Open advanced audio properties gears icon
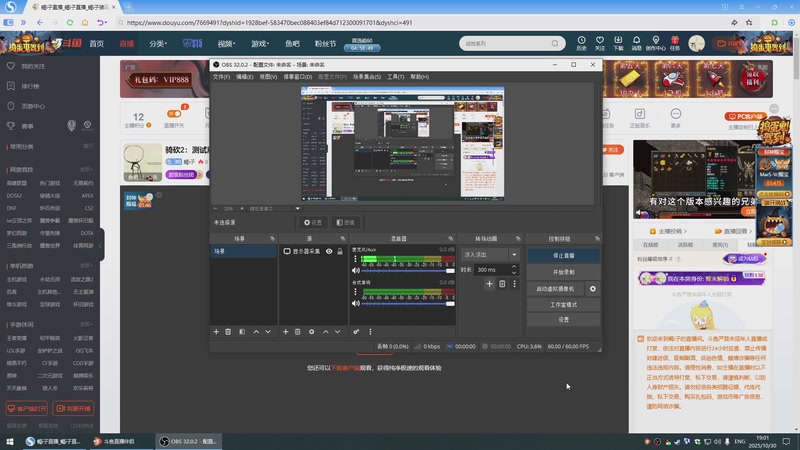This screenshot has width=800, height=450. point(356,332)
